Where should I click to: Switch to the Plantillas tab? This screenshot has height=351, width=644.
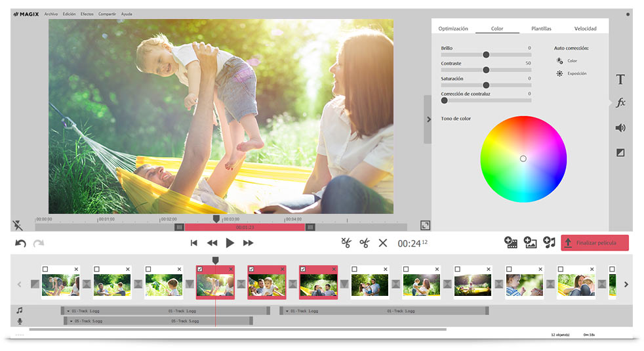pos(541,28)
